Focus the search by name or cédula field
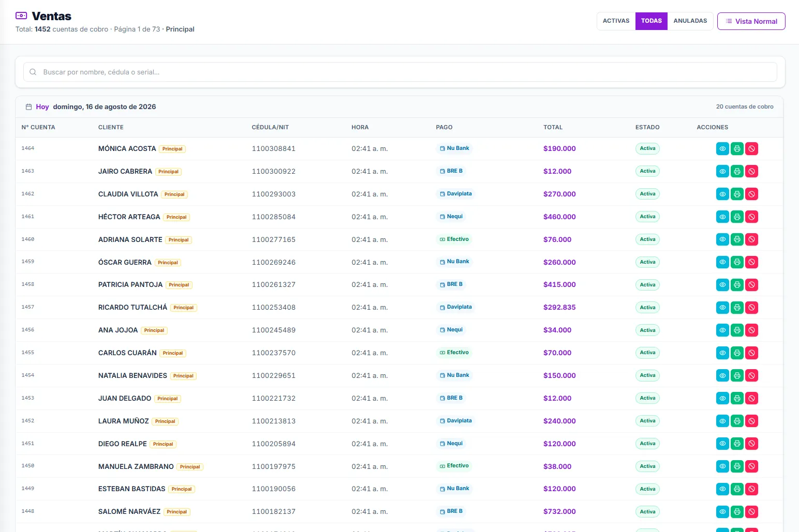This screenshot has width=799, height=532. click(400, 72)
